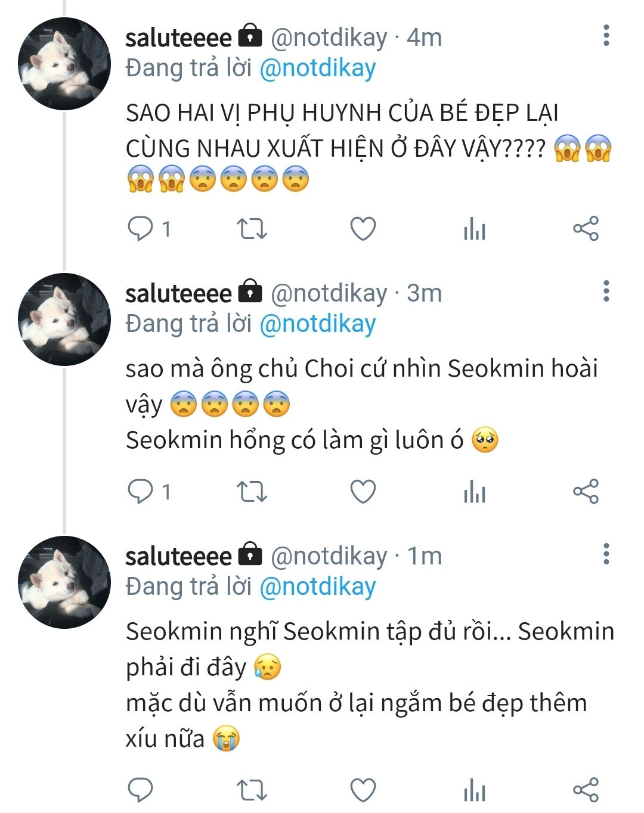This screenshot has width=644, height=813.
Task: Like the tweet about ông chủ Choi
Action: (363, 492)
